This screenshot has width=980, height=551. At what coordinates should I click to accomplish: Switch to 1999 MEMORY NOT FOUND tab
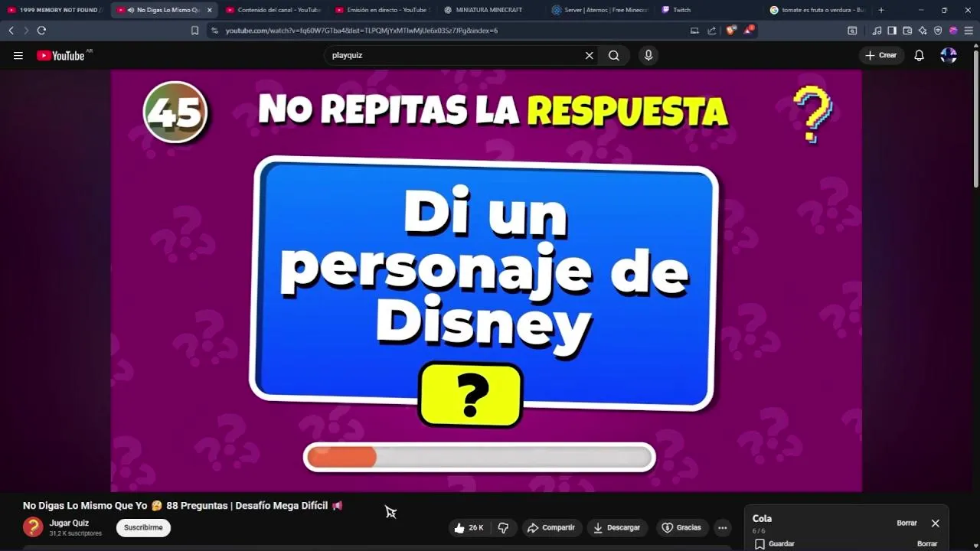[55, 10]
